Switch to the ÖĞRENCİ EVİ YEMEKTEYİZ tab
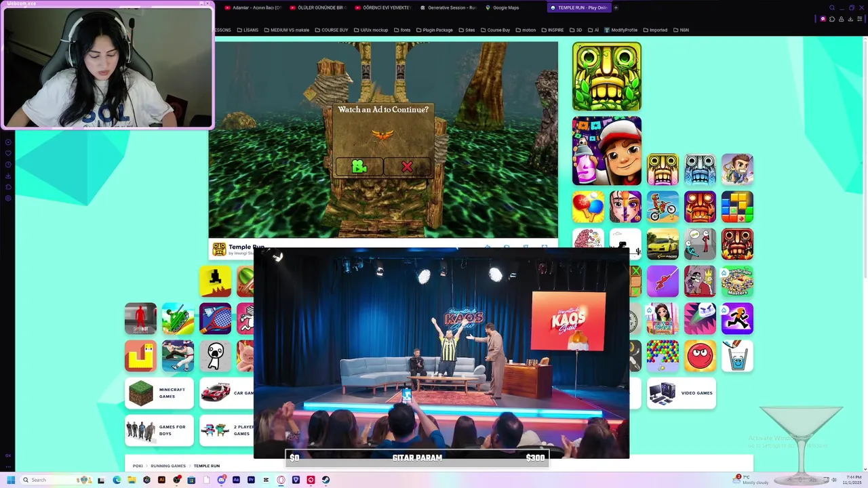Image resolution: width=868 pixels, height=488 pixels. 383,7
